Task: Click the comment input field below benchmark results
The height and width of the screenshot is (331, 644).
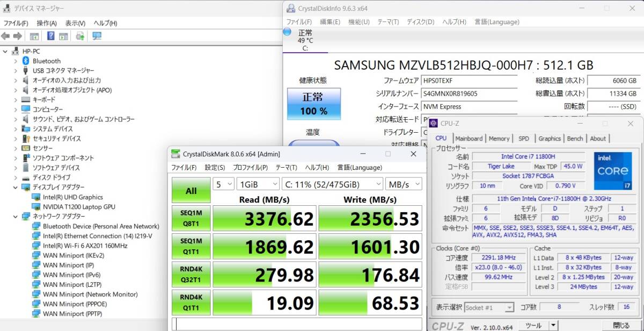Action: point(298,324)
